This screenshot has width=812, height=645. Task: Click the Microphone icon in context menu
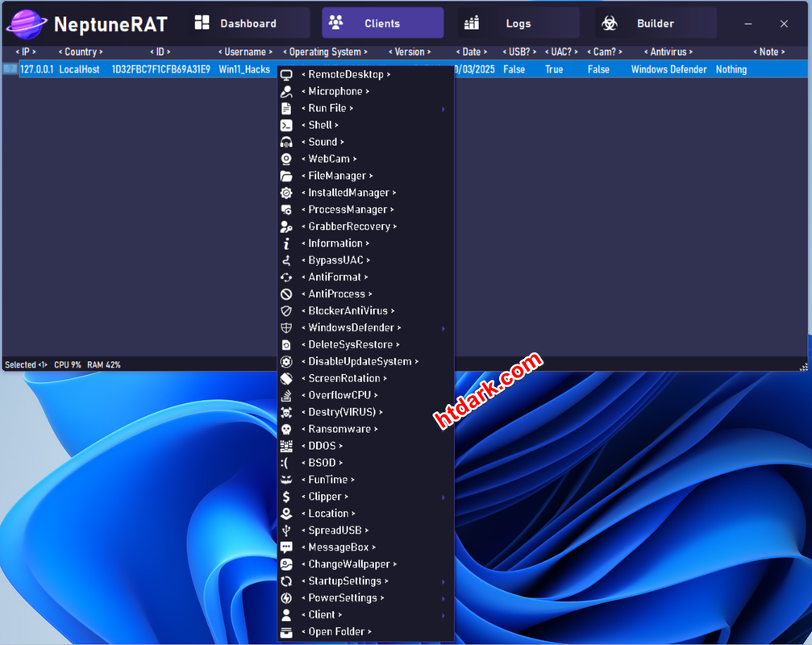click(286, 92)
